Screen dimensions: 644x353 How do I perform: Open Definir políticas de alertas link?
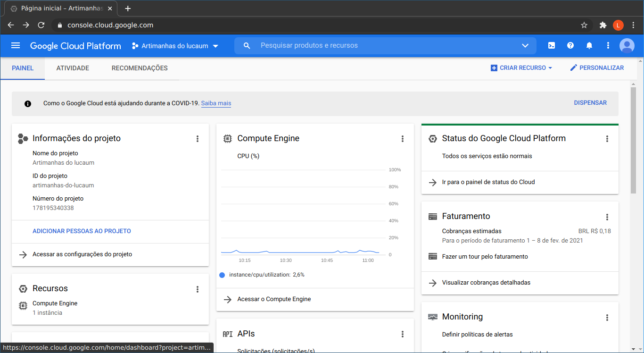(x=477, y=335)
